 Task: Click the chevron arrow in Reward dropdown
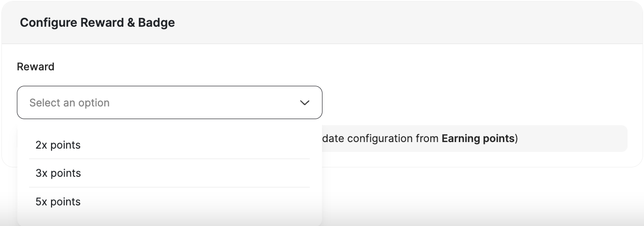pos(305,103)
